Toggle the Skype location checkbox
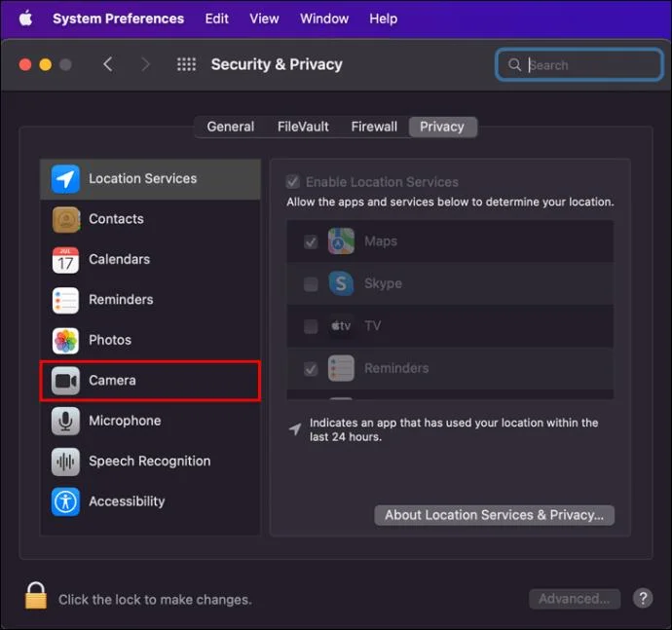 pos(311,283)
